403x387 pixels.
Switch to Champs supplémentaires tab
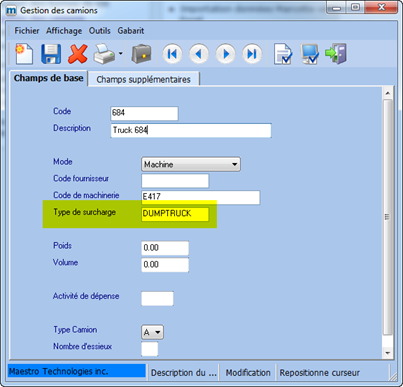point(144,79)
